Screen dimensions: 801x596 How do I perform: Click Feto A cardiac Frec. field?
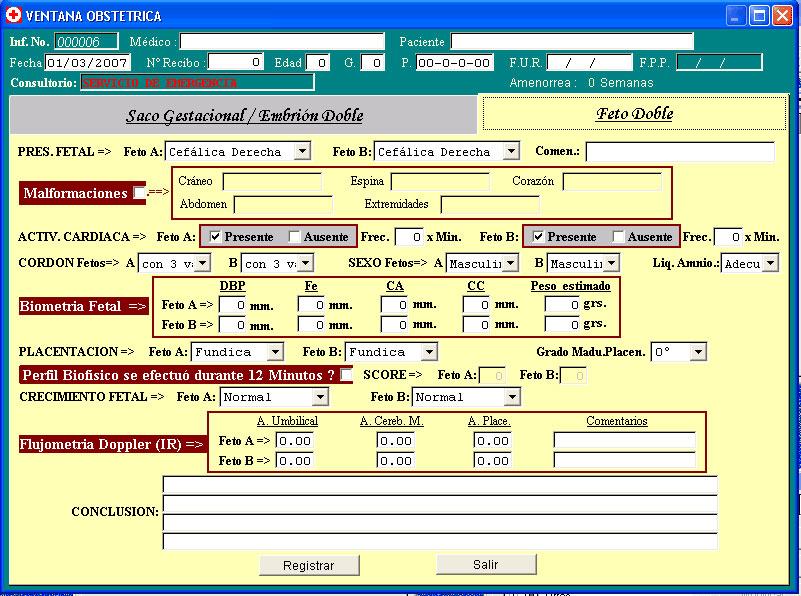click(x=410, y=237)
